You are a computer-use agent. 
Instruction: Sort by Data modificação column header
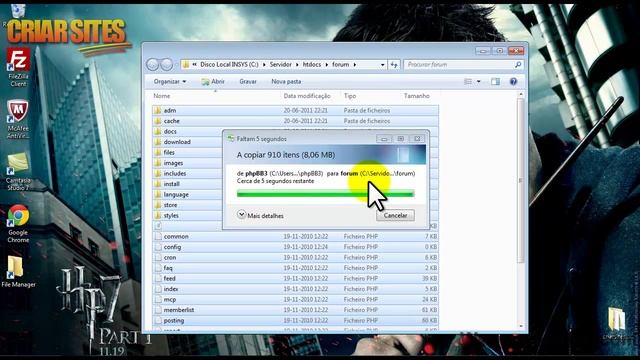click(307, 96)
